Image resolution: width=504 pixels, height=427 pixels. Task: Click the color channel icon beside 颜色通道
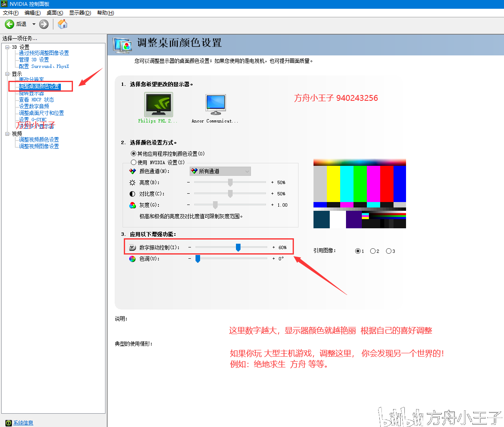pyautogui.click(x=133, y=171)
